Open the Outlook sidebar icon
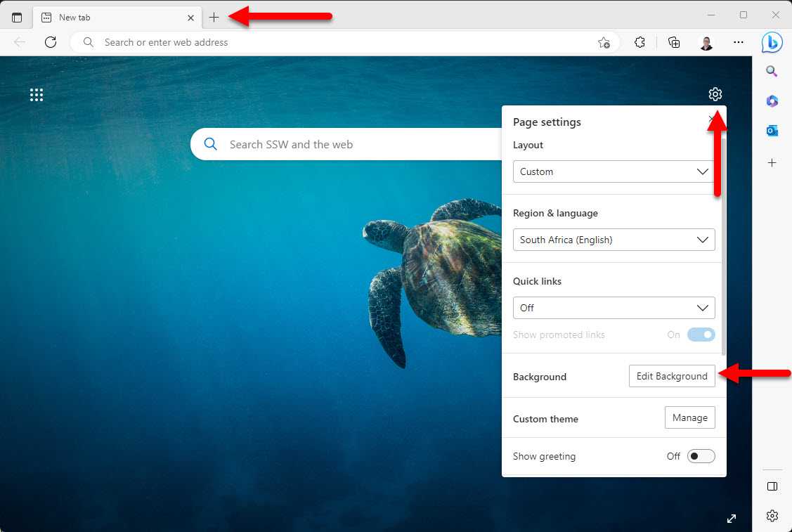 point(772,131)
